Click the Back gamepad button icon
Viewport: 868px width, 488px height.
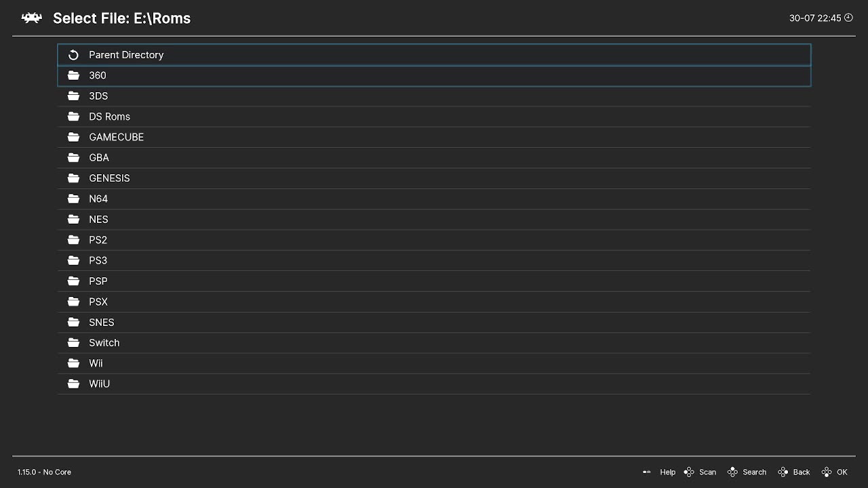coord(783,472)
